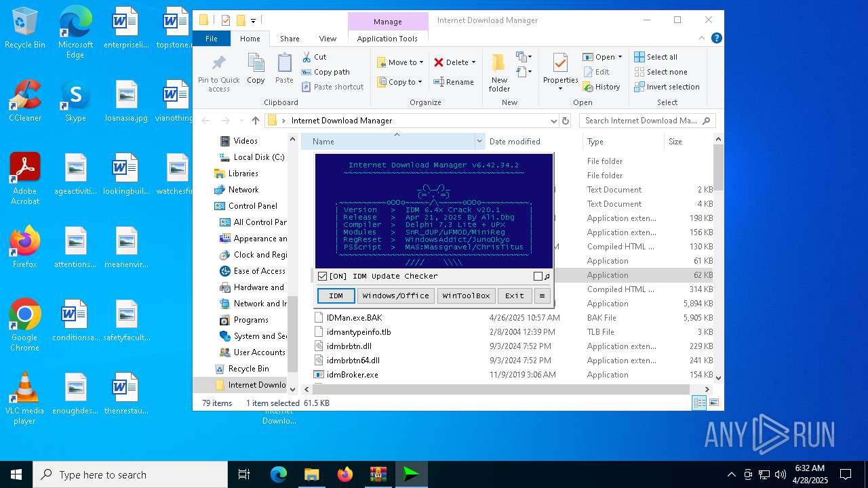Click the WinToolBox button
Viewport: 868px width, 488px height.
[x=466, y=296]
